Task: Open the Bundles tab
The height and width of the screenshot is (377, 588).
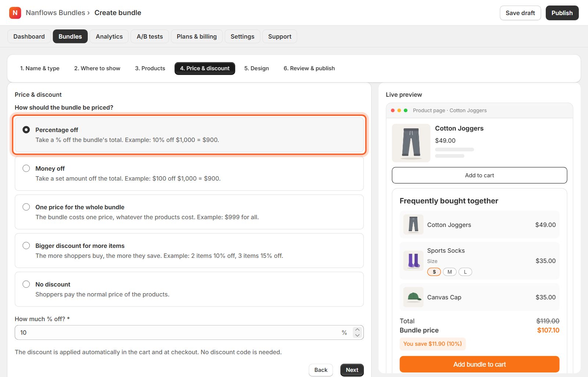Action: [70, 36]
